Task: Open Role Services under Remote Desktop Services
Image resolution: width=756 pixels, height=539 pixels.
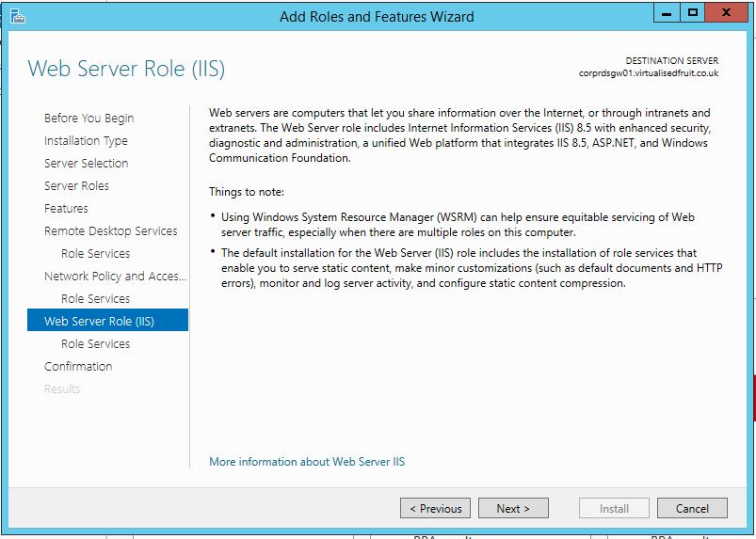Action: pos(95,253)
